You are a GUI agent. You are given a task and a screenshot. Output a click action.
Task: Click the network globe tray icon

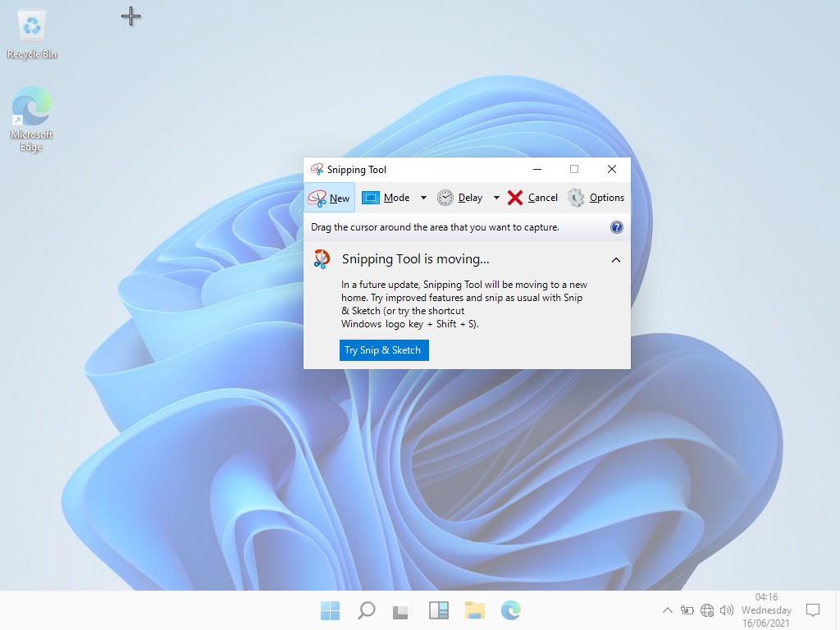(x=707, y=610)
